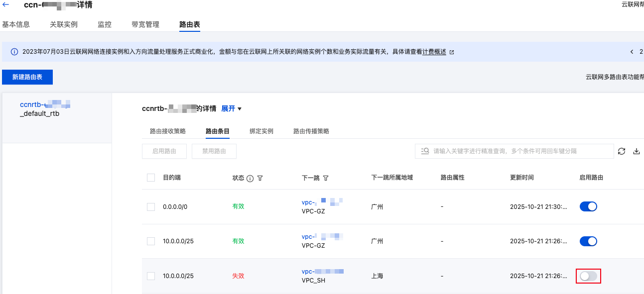
Task: Expand route table details with 展开
Action: tap(231, 108)
